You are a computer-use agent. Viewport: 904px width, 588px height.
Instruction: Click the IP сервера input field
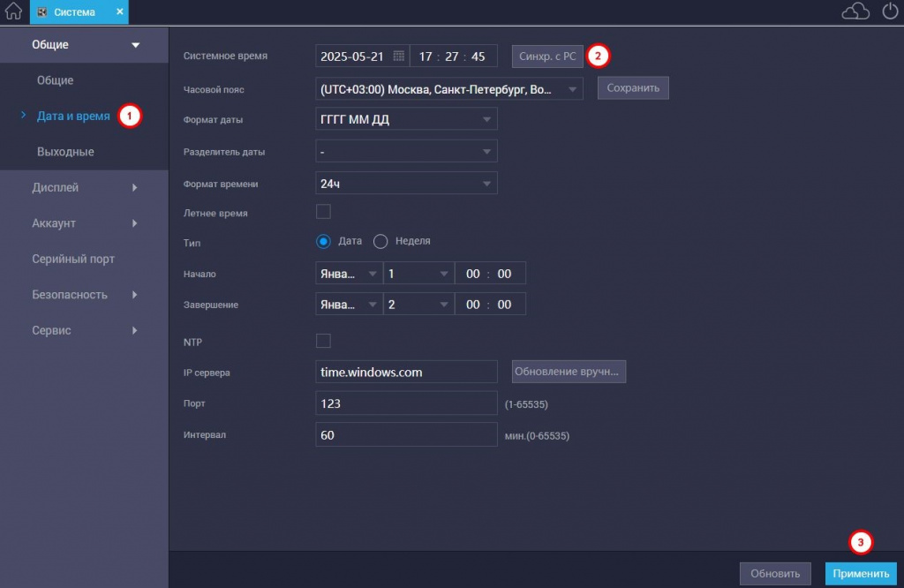pos(406,373)
